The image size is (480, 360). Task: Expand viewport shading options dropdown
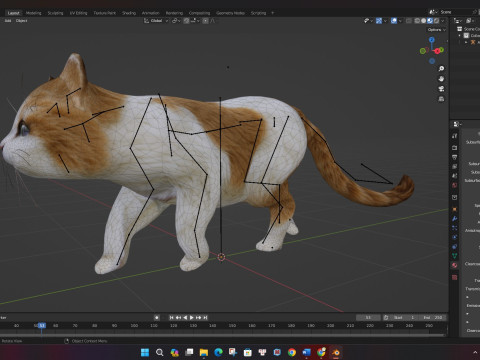pos(443,21)
